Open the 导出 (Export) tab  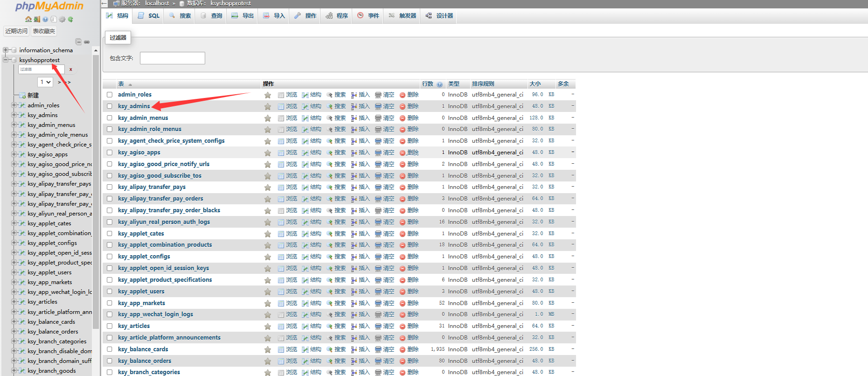(243, 16)
